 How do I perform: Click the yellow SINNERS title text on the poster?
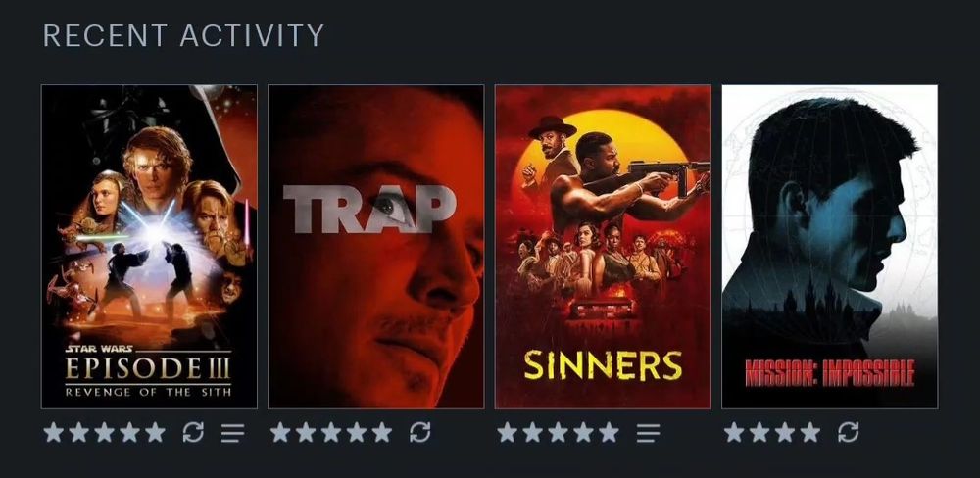click(x=603, y=365)
